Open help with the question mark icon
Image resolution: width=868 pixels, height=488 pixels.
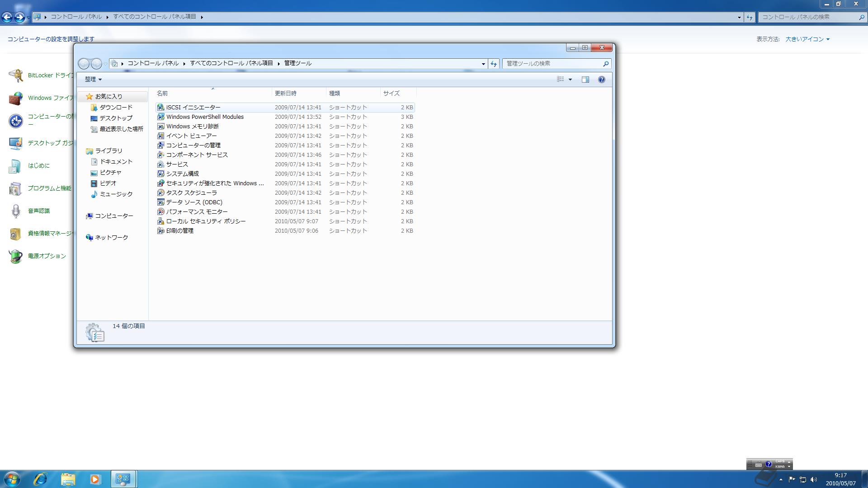click(x=602, y=80)
